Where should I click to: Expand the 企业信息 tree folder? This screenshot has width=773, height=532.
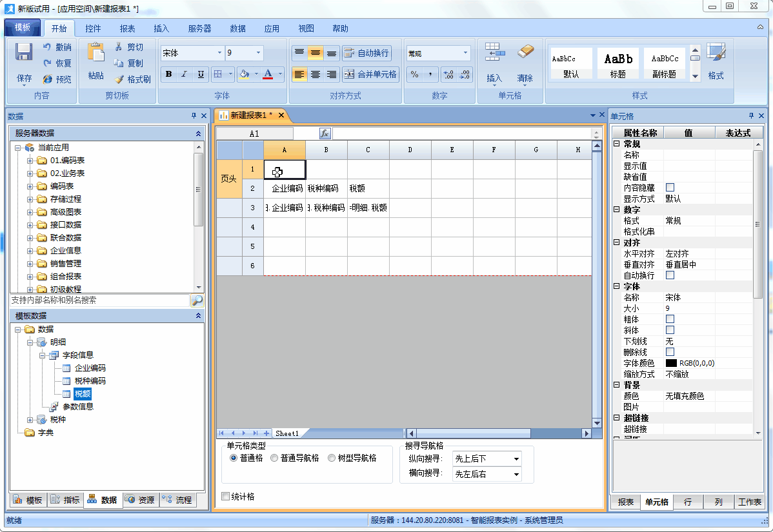tap(30, 250)
